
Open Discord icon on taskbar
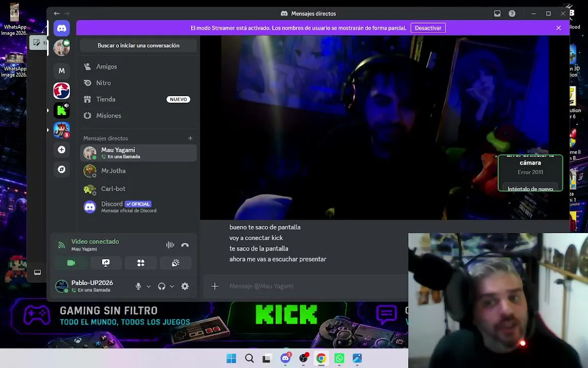click(x=285, y=358)
